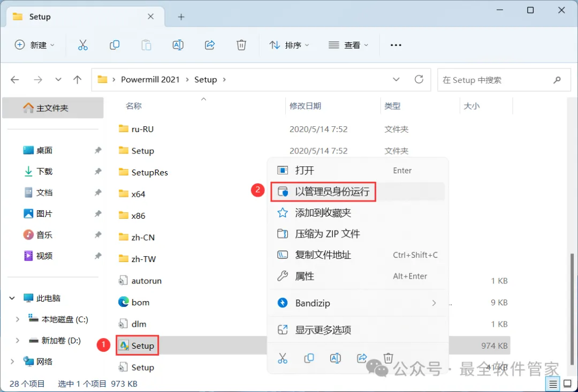Viewport: 578px width, 392px height.
Task: Click Rename icon at context menu bottom
Action: [336, 358]
